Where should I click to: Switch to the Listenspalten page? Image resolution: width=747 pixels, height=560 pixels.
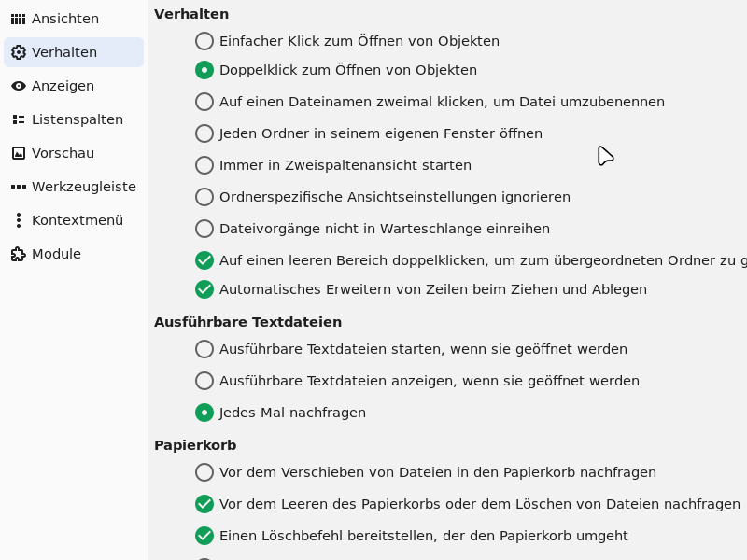click(77, 119)
